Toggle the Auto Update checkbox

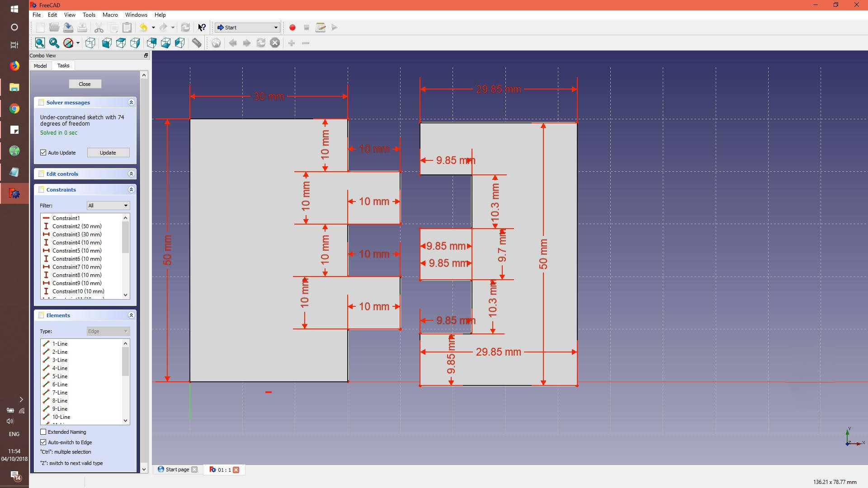pos(43,153)
